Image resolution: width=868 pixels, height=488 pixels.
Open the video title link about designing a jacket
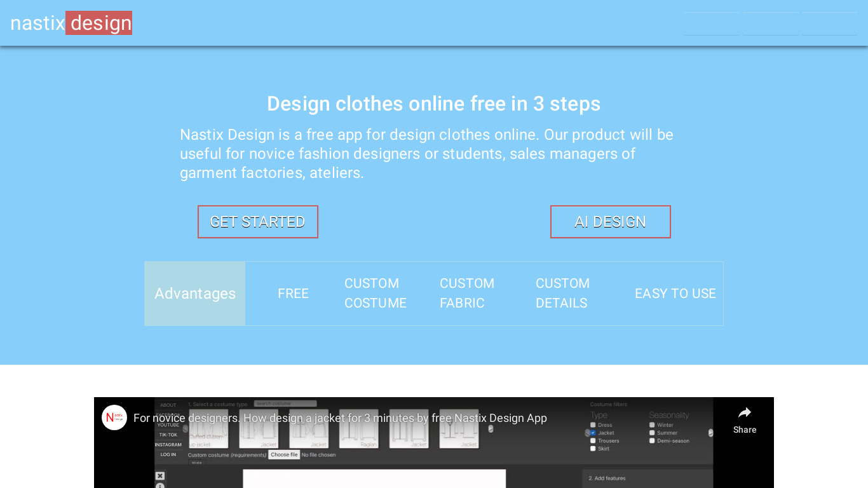pos(340,418)
